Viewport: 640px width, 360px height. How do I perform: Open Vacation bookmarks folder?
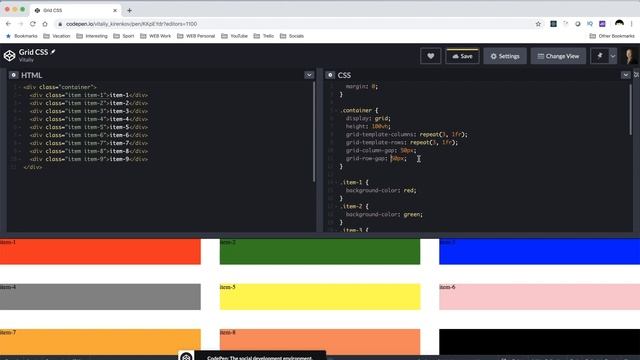(57, 36)
